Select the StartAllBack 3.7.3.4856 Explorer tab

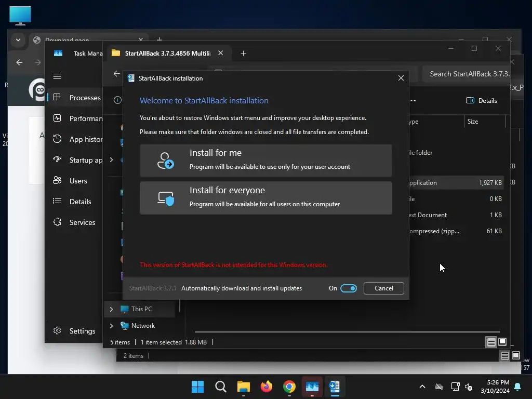pos(168,54)
